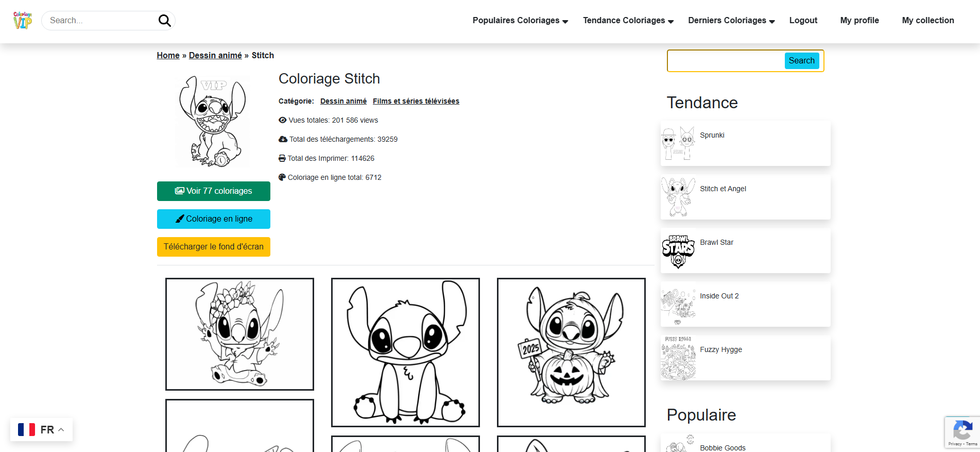Click the printer icon beside Total des Imprimer
This screenshot has width=980, height=452.
pyautogui.click(x=282, y=158)
